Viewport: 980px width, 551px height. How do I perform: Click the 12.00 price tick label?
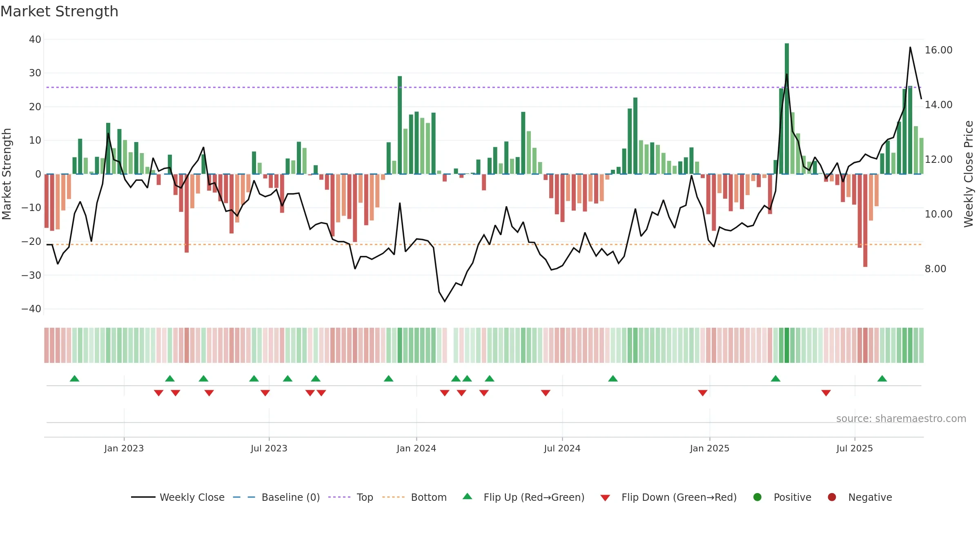[x=938, y=159]
